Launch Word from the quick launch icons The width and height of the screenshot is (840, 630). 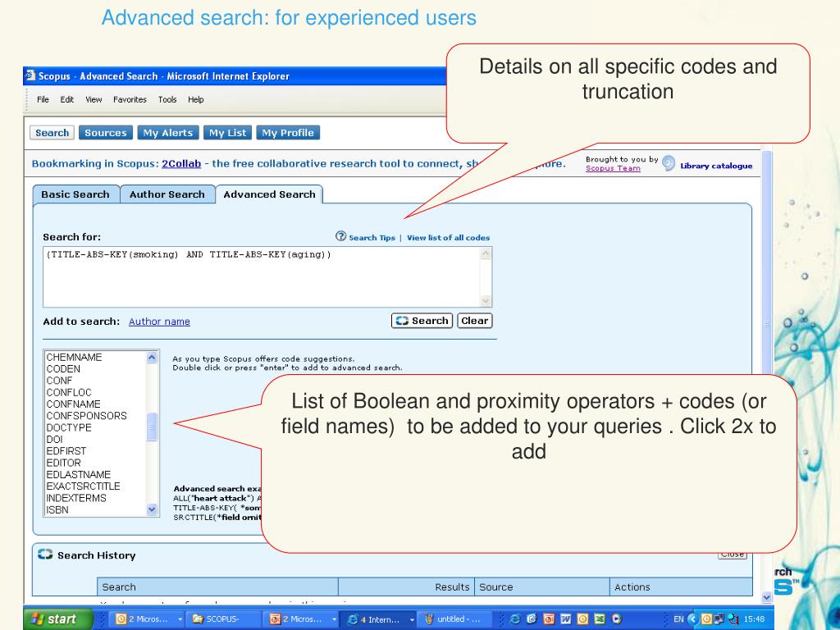[566, 619]
